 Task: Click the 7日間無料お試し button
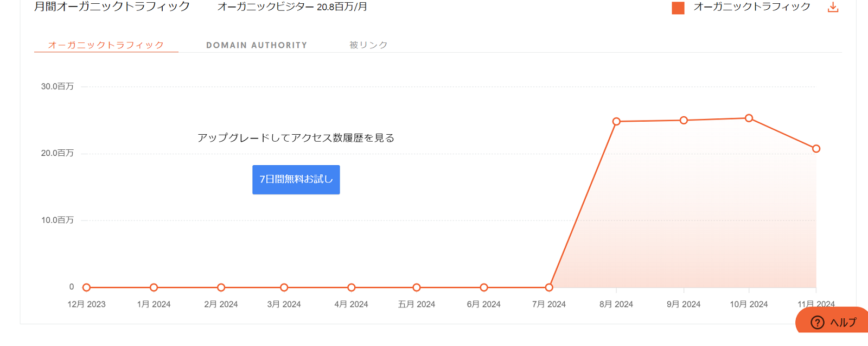296,179
